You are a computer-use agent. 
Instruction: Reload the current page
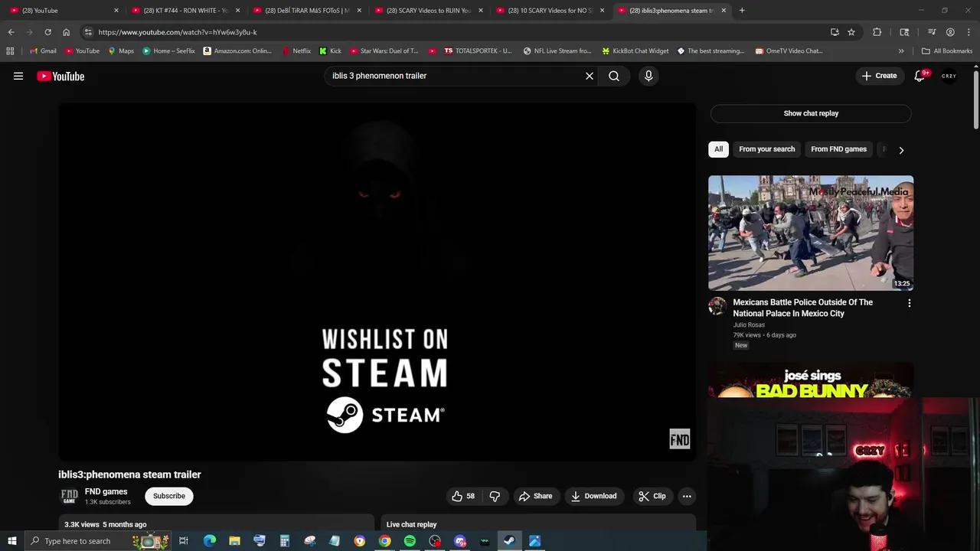(x=47, y=32)
